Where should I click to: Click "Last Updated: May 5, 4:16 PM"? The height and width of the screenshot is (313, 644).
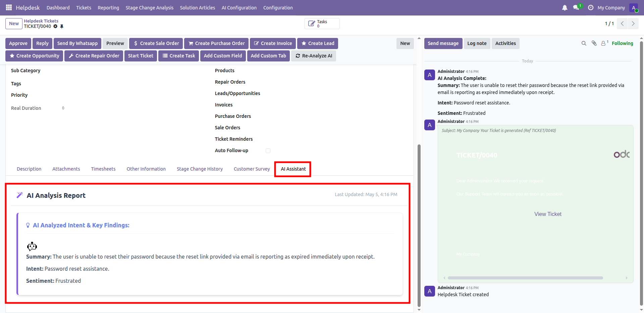(366, 194)
